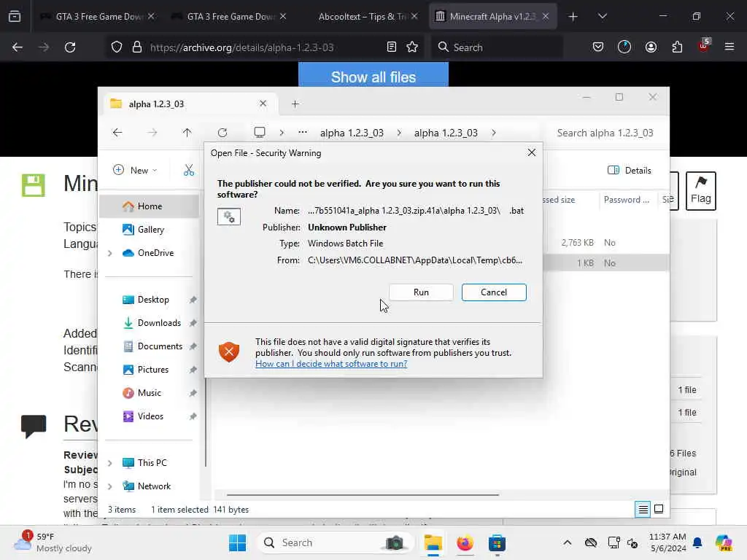Viewport: 747px width, 560px height.
Task: Expand the OneDrive tree node
Action: 110,253
